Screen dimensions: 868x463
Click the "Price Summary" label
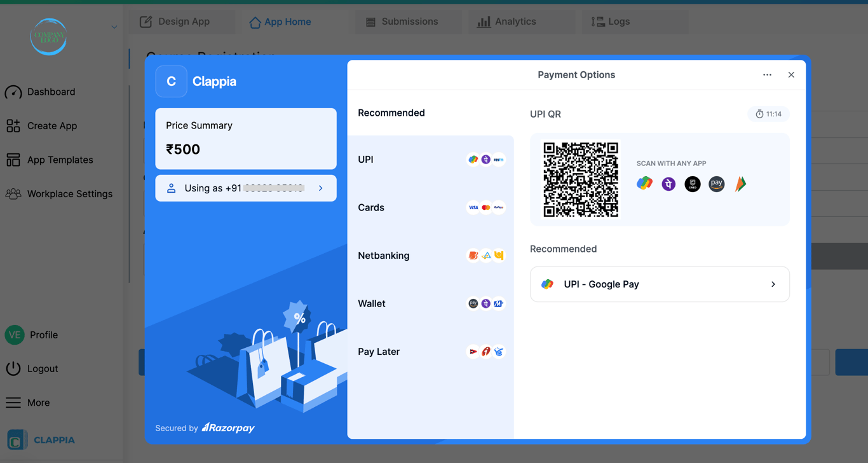coord(199,125)
